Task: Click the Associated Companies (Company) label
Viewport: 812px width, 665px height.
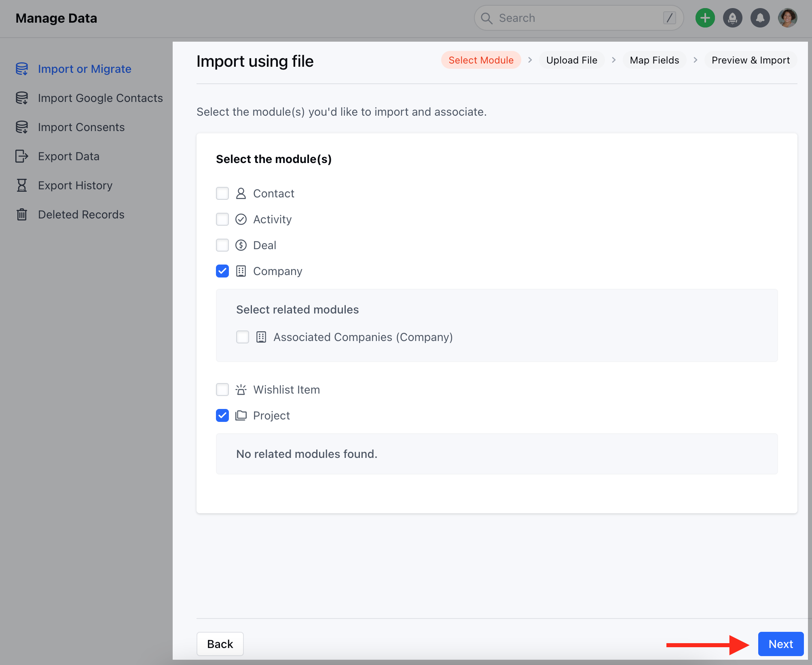Action: point(363,337)
